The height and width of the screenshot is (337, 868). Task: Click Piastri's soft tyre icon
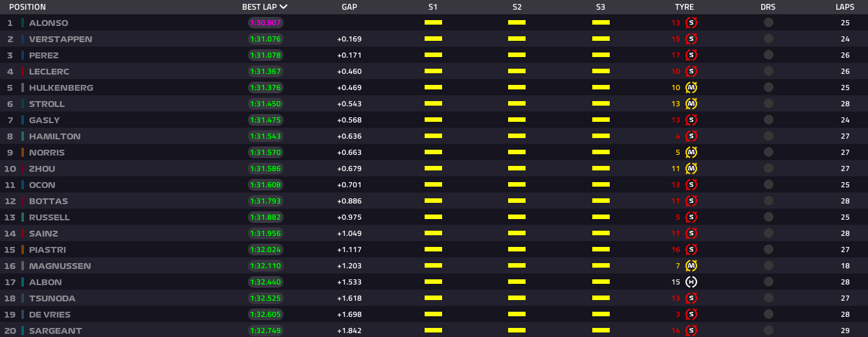pyautogui.click(x=691, y=250)
